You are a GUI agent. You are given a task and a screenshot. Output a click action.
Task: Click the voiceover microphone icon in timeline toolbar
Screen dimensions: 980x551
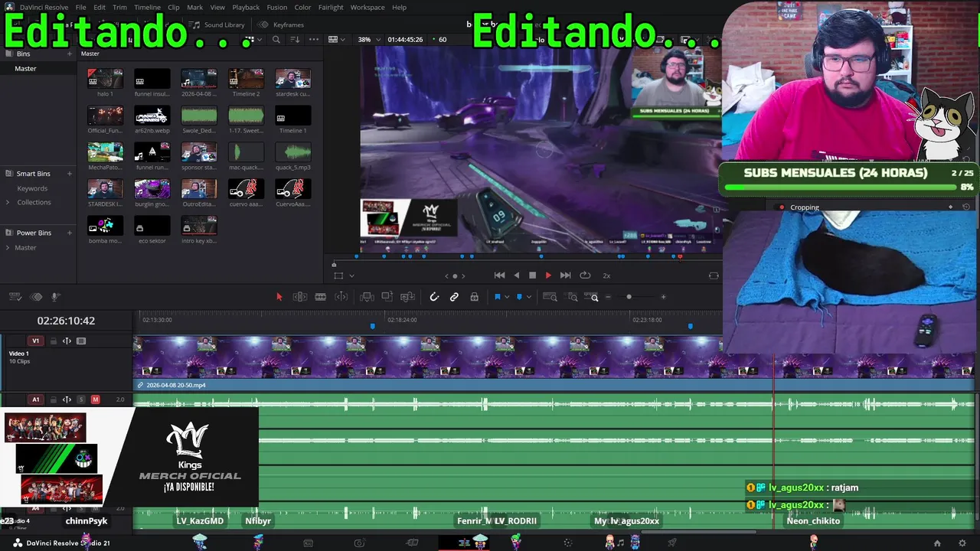pos(56,297)
